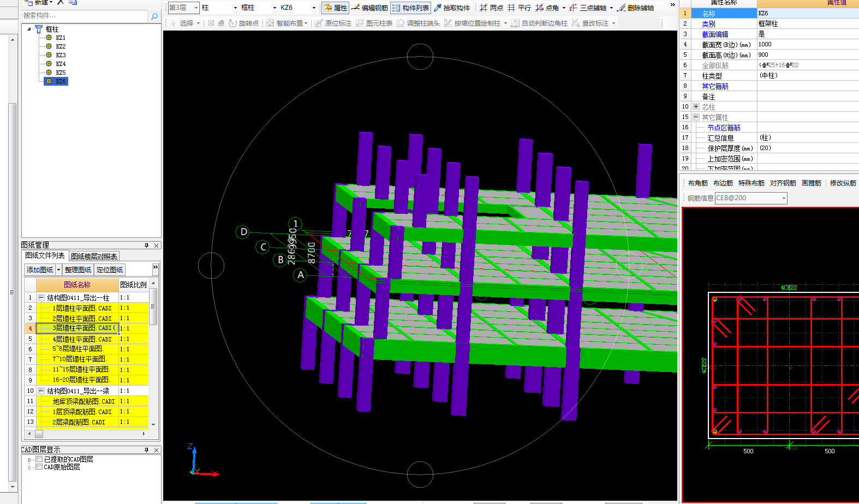
Task: Select the 三点辅轴 tool
Action: 588,8
